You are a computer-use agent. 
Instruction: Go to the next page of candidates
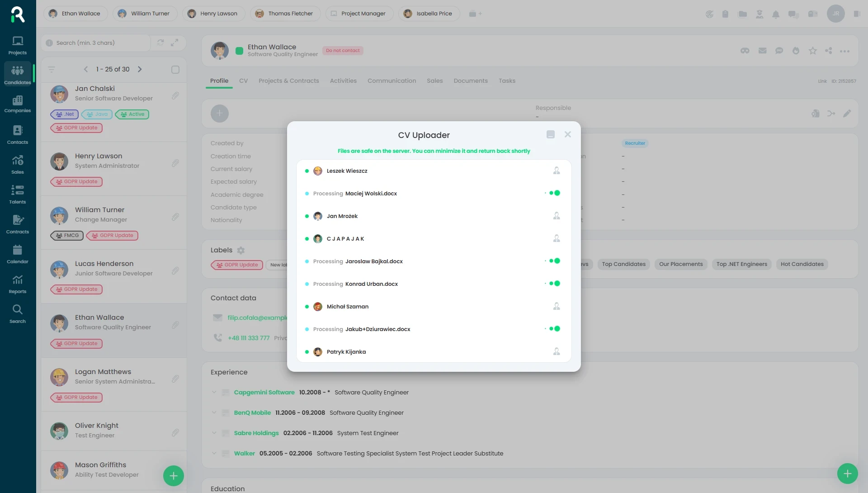140,69
